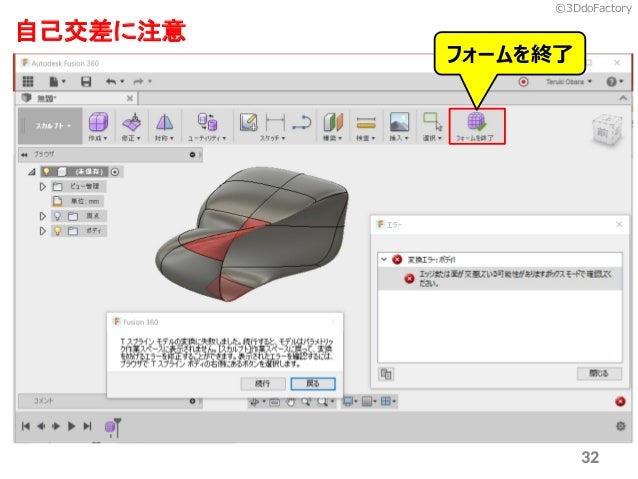Open the Display Settings monitor icon
The image size is (638, 479).
pyautogui.click(x=348, y=402)
